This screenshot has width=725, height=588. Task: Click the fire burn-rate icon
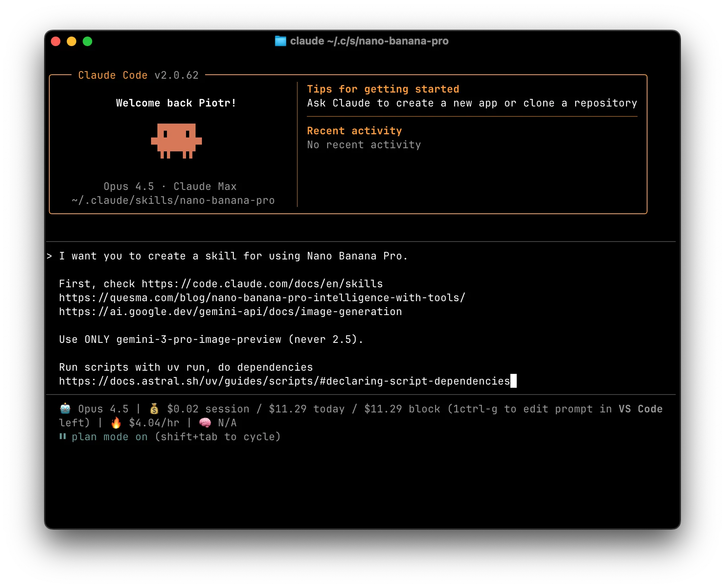coord(115,423)
